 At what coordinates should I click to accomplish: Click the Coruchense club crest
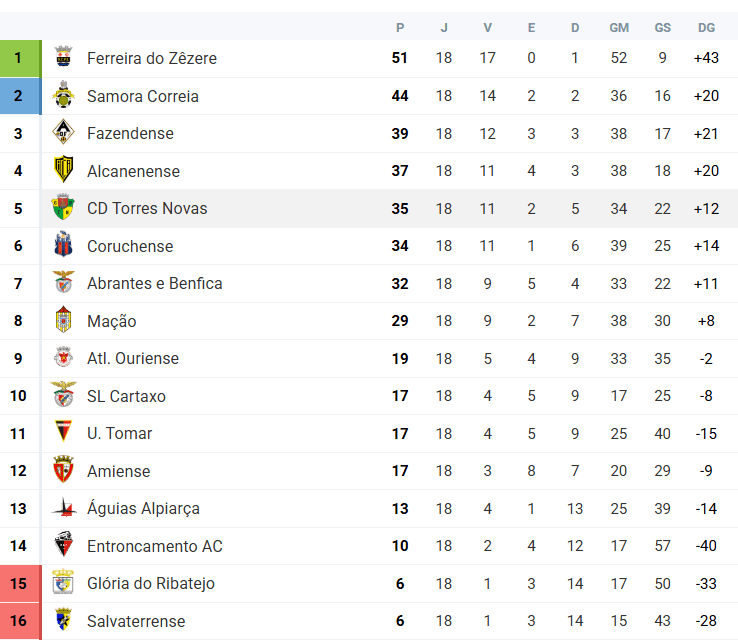pyautogui.click(x=64, y=245)
